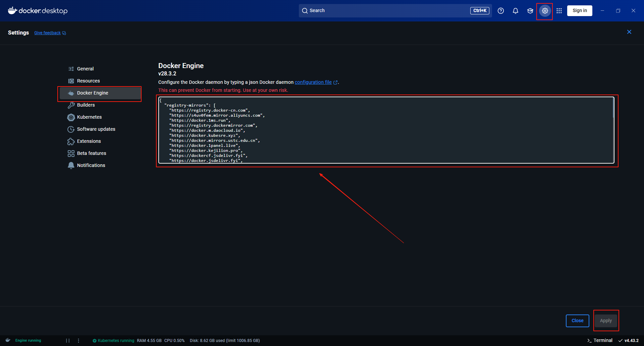Select Software updates settings tab

(100, 129)
